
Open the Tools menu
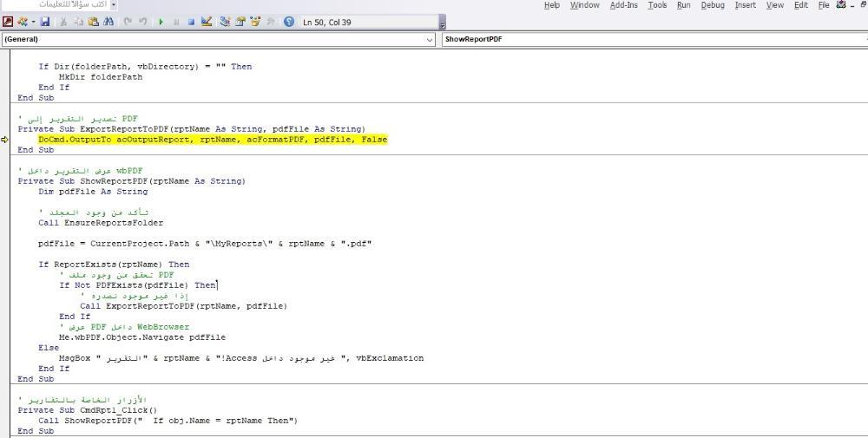pos(657,5)
